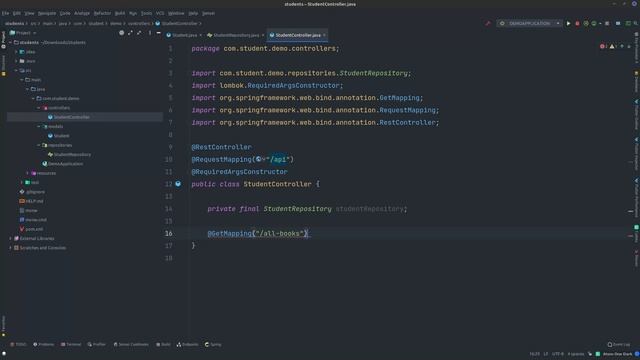Collapse the repositories package
Image resolution: width=640 pixels, height=360 pixels.
39,145
